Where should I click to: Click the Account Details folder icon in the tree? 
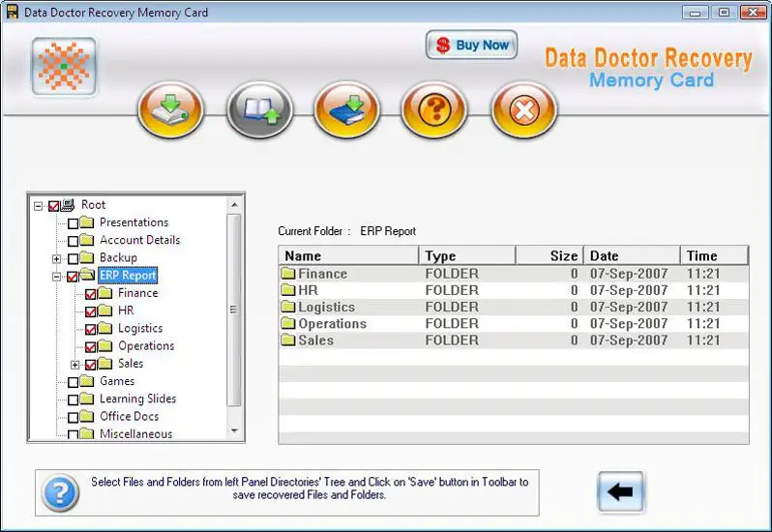pos(87,240)
